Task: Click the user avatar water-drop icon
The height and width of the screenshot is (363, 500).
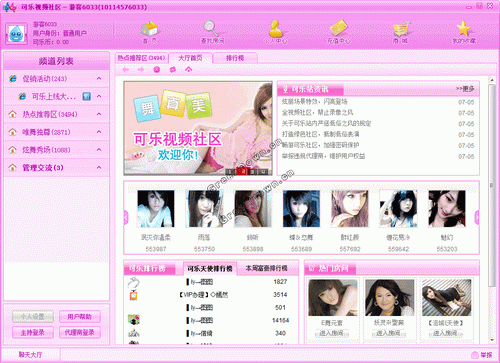Action: click(x=16, y=34)
